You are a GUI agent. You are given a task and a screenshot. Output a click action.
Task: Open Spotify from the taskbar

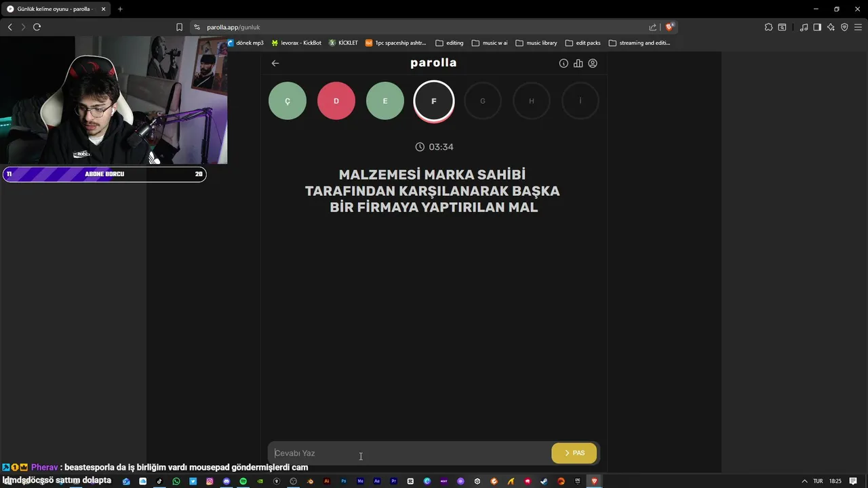click(x=243, y=481)
